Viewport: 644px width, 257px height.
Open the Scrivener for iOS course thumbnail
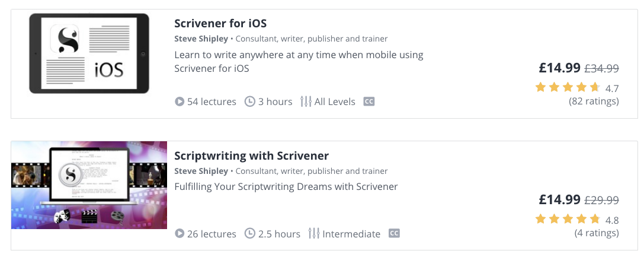[89, 53]
